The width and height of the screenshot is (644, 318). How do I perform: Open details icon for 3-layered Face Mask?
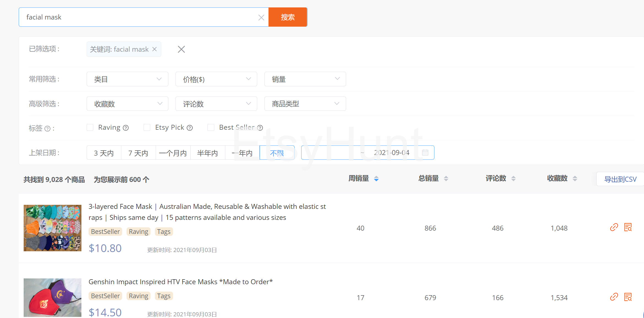click(x=628, y=227)
